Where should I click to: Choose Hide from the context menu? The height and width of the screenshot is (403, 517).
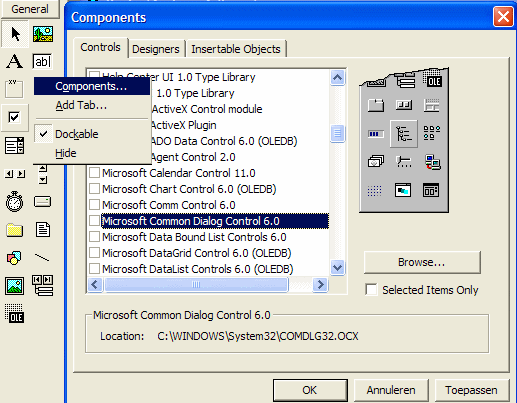click(x=92, y=153)
